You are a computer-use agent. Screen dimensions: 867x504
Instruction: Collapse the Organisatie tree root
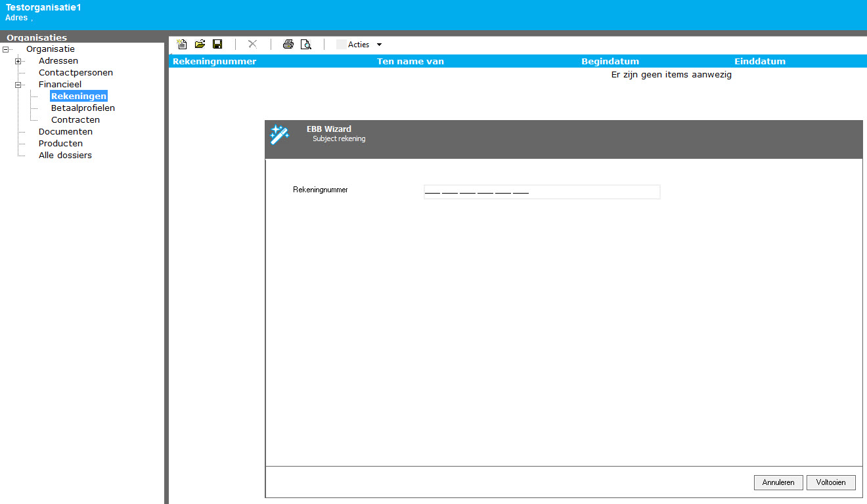[x=6, y=49]
